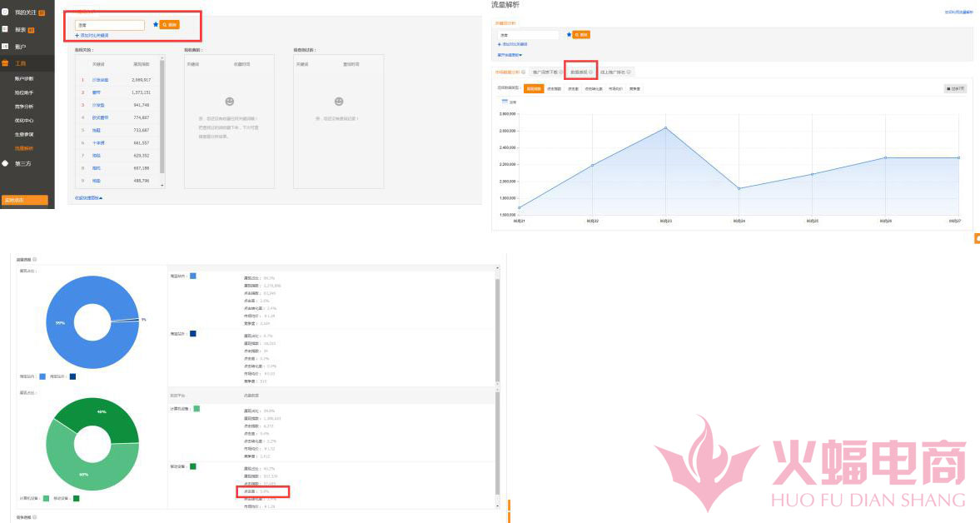Switch to the 数据透视 tab

tap(579, 72)
